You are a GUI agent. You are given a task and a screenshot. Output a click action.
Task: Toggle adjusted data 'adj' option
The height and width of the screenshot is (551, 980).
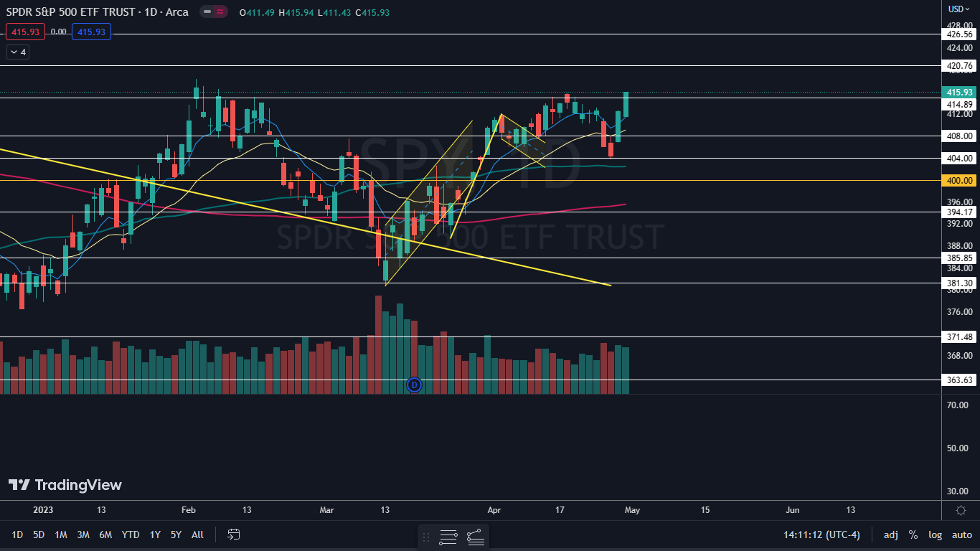[x=890, y=534]
